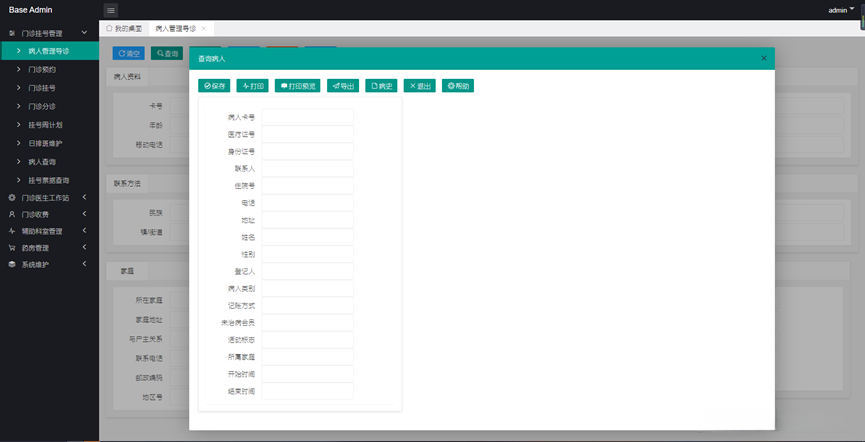The width and height of the screenshot is (865, 442).
Task: Focus the 活动标志 input field
Action: pos(307,340)
